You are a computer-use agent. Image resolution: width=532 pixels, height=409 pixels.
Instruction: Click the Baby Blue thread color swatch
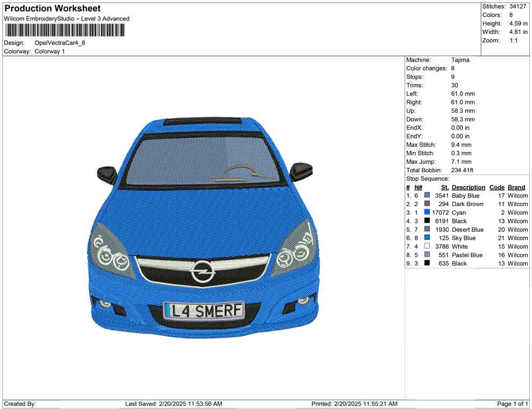pos(426,195)
